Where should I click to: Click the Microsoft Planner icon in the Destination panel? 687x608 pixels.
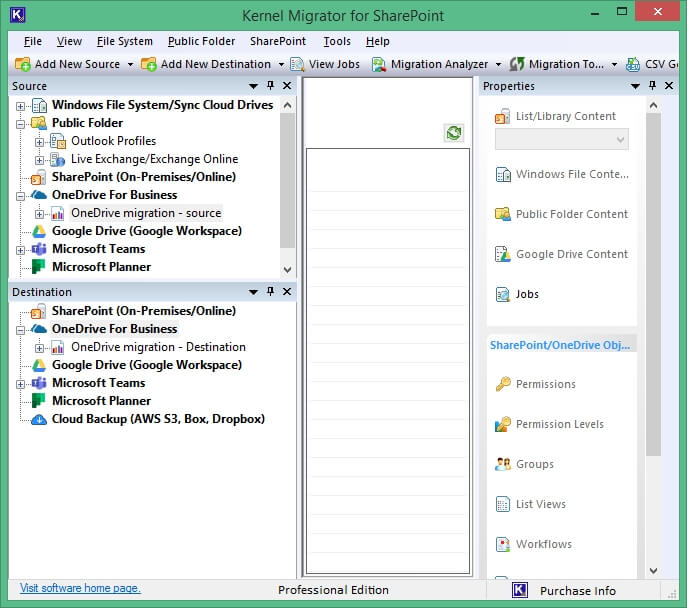coord(39,401)
